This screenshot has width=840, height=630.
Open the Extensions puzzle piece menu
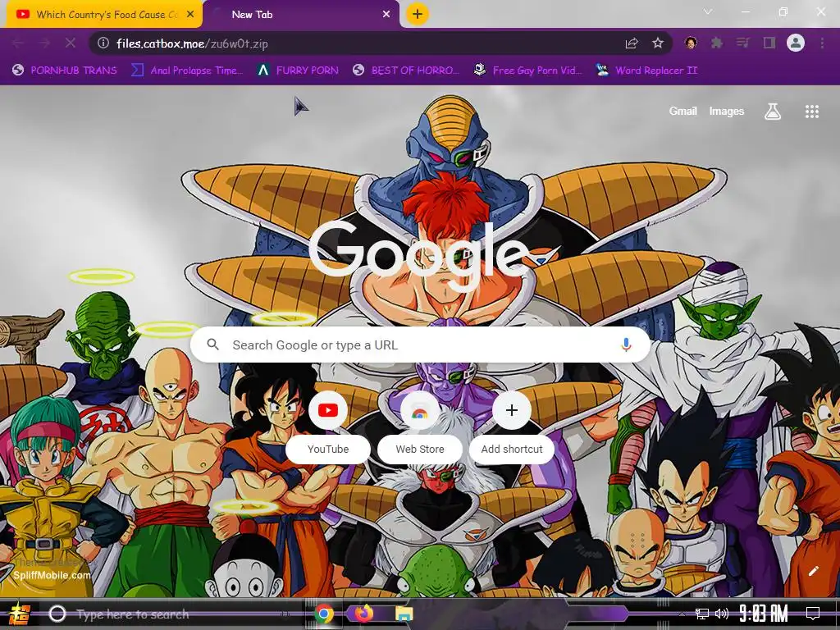tap(717, 43)
